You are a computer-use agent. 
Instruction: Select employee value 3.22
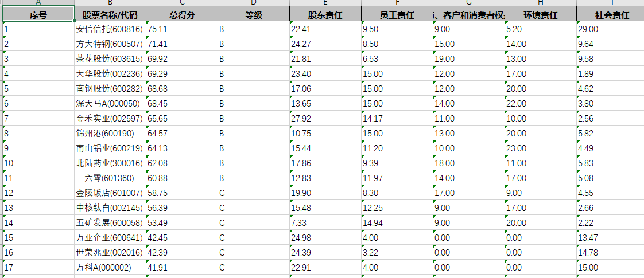click(x=397, y=252)
